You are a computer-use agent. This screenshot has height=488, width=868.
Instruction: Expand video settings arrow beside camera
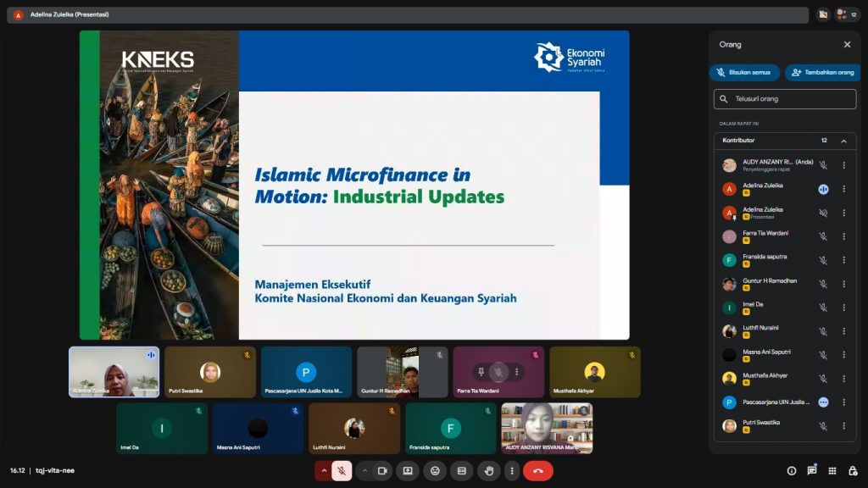click(364, 471)
